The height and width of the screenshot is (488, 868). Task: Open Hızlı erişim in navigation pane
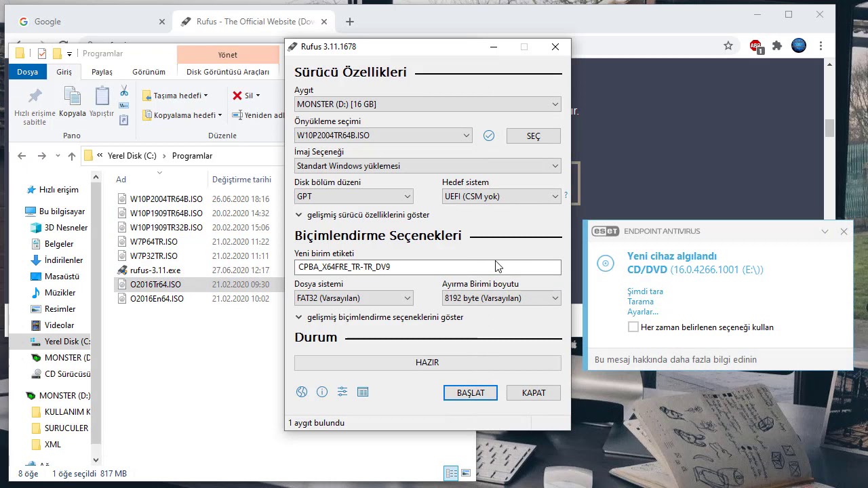pyautogui.click(x=58, y=190)
